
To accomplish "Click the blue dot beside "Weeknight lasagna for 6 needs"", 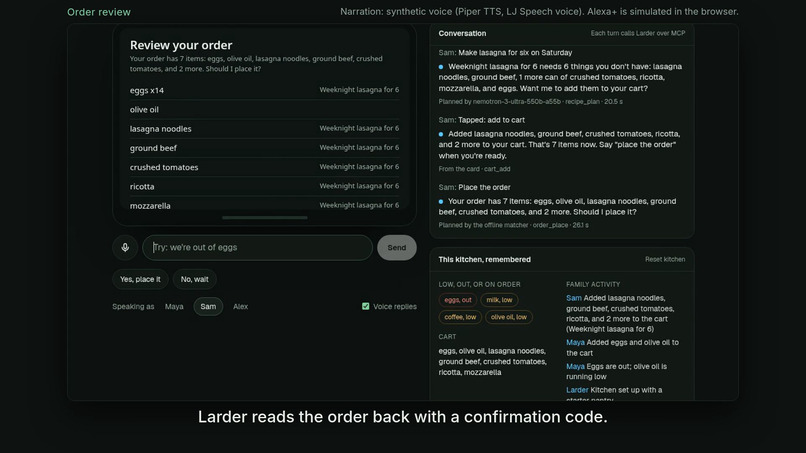I will point(441,67).
